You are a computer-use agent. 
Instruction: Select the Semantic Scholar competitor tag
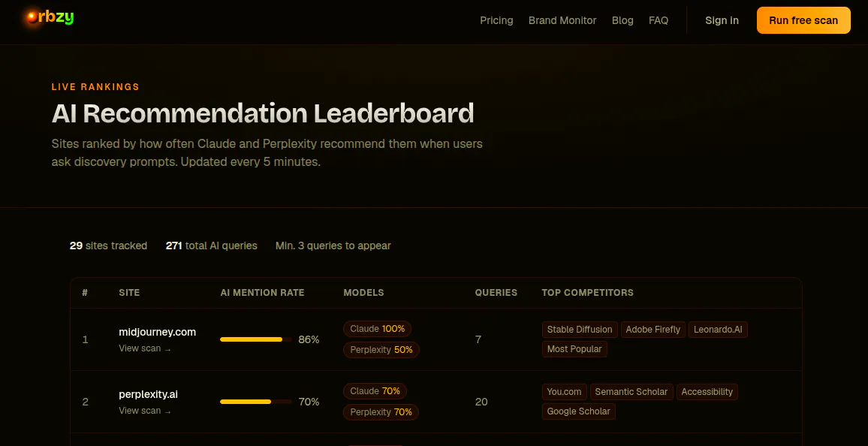[x=631, y=392]
